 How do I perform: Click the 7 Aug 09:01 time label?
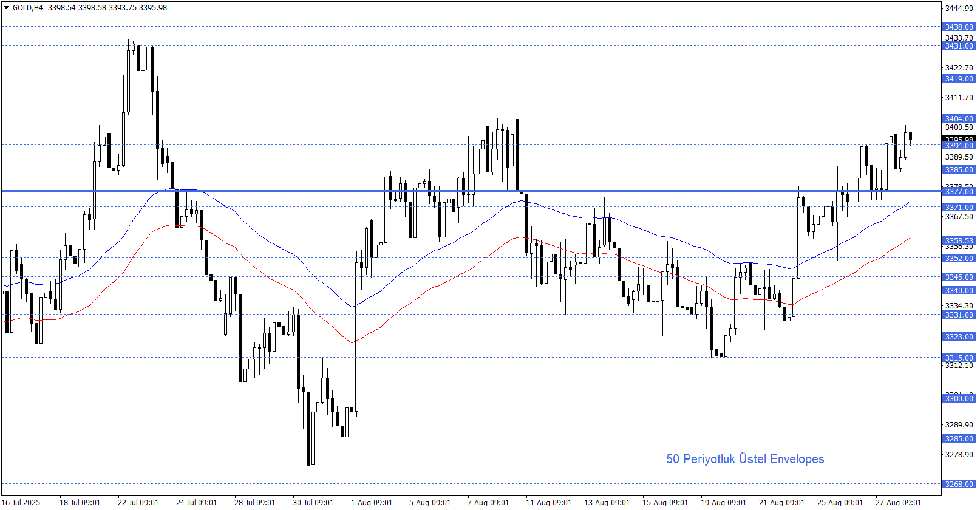488,502
